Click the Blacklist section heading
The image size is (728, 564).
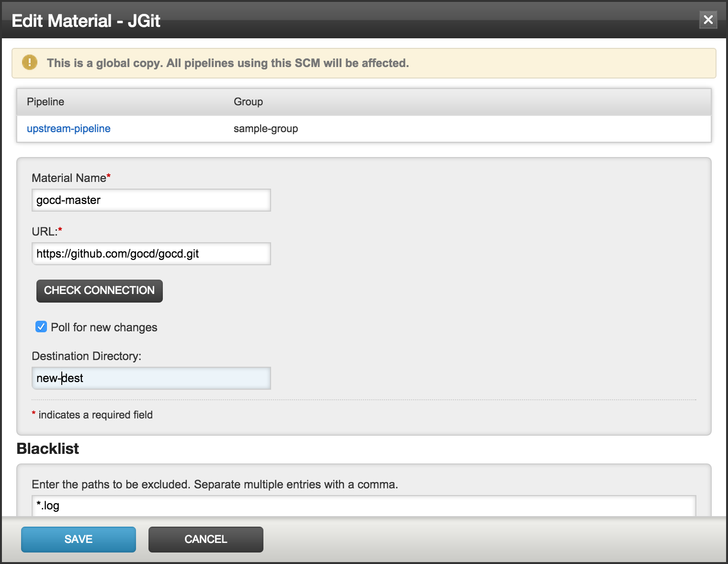click(x=48, y=449)
